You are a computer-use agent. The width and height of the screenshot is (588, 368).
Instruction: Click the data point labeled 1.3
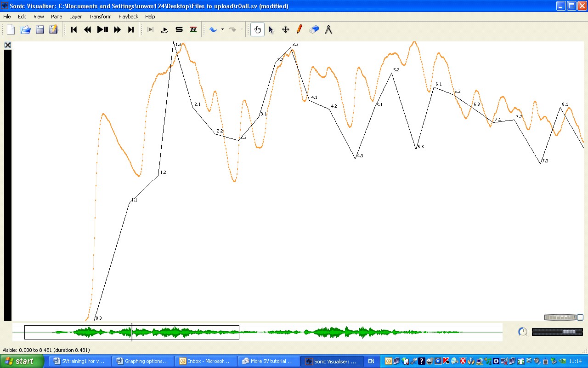click(x=174, y=42)
